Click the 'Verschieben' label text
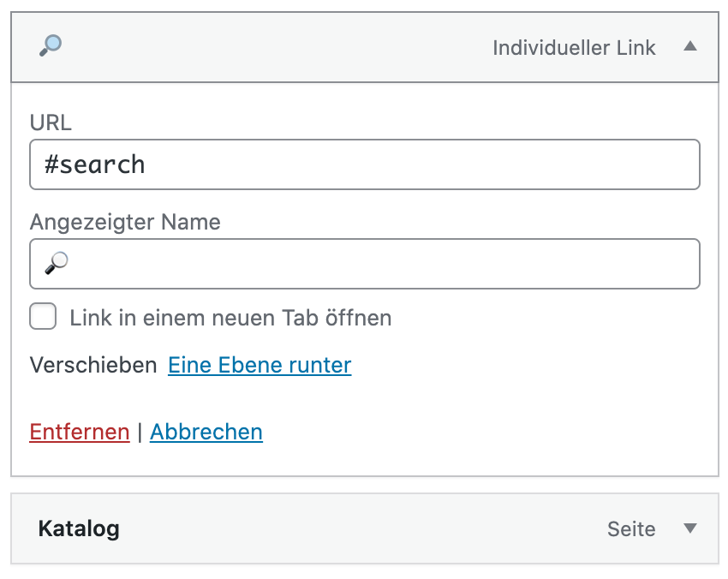The image size is (728, 579). (93, 366)
